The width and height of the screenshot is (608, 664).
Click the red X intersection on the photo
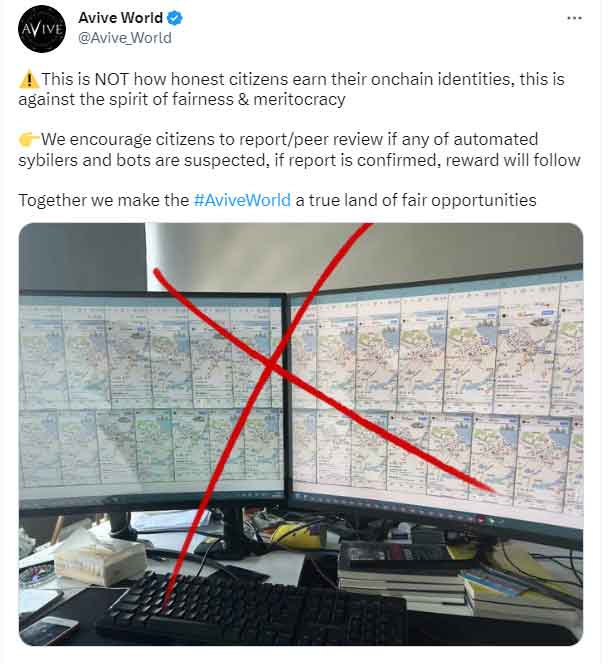(x=272, y=365)
